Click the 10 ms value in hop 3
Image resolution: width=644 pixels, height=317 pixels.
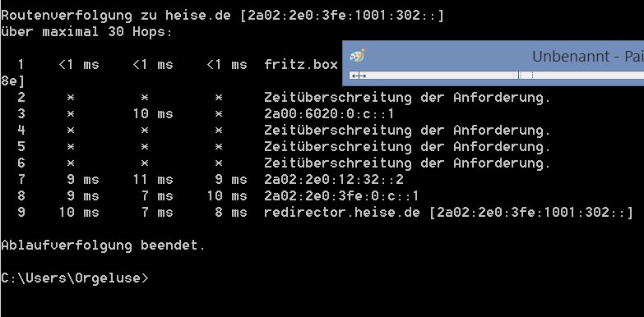pyautogui.click(x=153, y=113)
